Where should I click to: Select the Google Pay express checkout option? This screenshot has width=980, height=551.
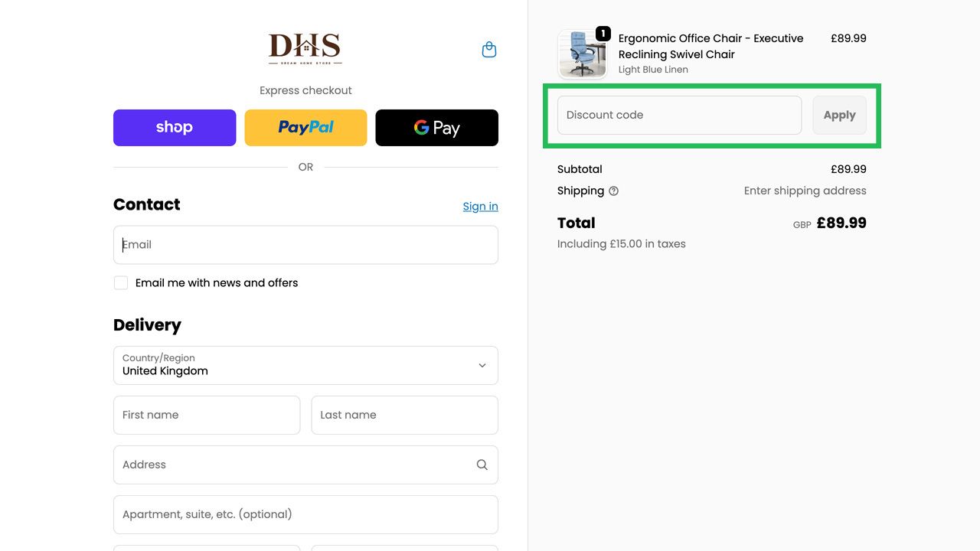pos(436,127)
